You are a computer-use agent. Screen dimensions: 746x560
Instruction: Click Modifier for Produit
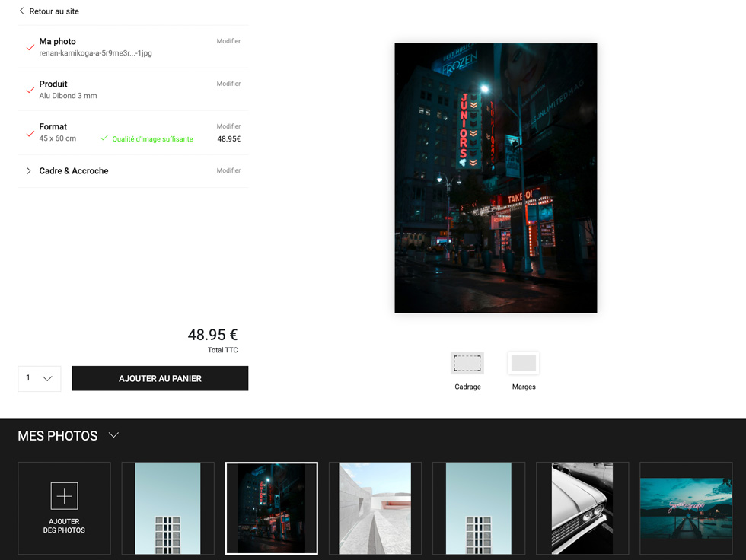[x=228, y=84]
